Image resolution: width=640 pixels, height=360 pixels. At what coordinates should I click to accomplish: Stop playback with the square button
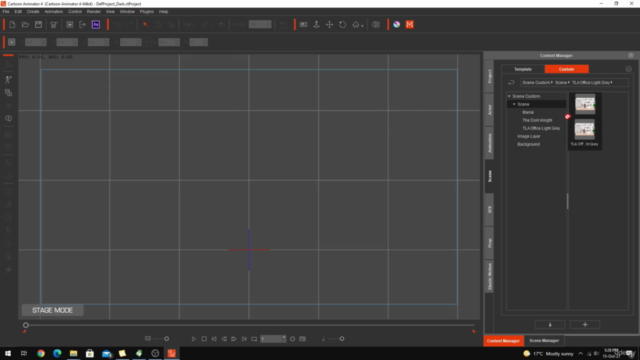coord(204,339)
